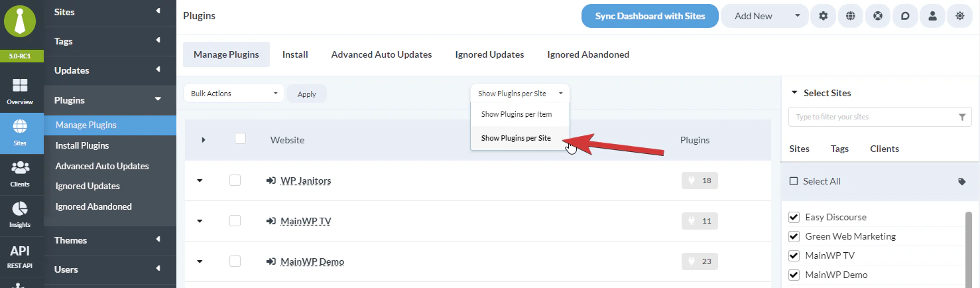
Task: Click the chat bubble icon in the top bar
Action: tap(905, 16)
